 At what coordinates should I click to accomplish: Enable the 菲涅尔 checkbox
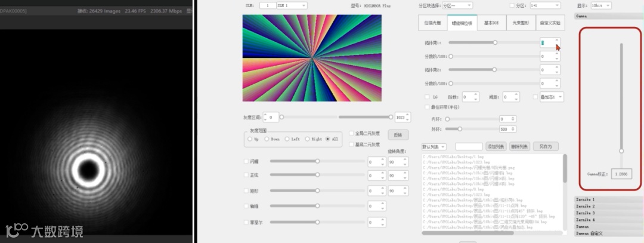pos(246,223)
